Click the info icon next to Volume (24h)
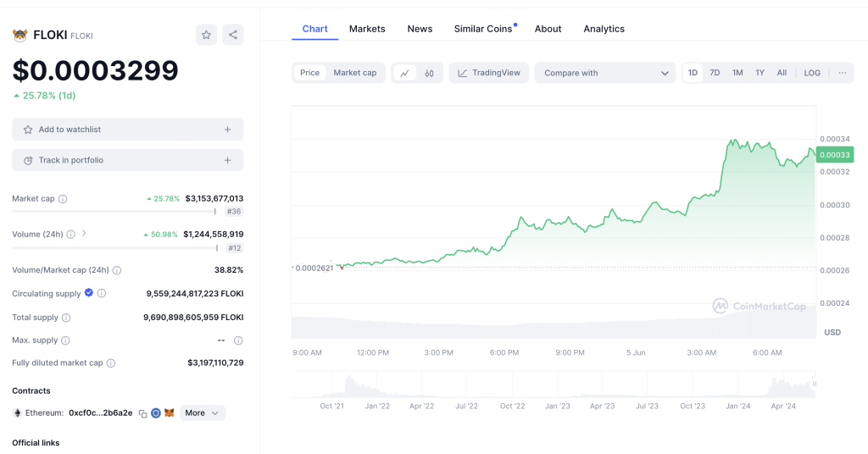The image size is (868, 454). pyautogui.click(x=71, y=235)
